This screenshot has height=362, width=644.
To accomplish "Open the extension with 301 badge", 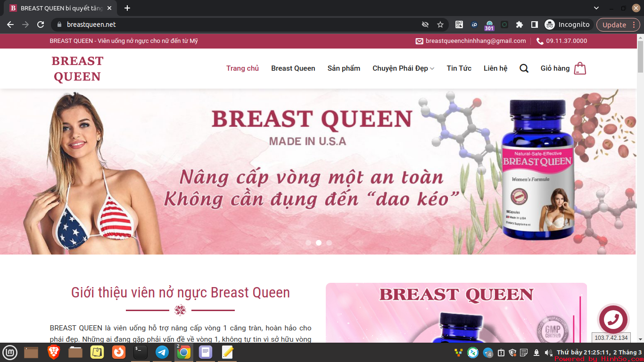I will coord(489,25).
